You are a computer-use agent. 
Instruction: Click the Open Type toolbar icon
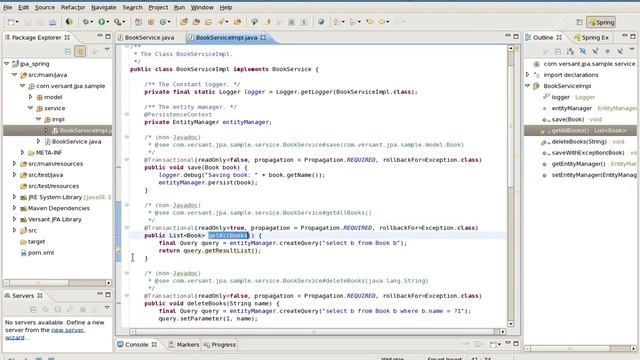(x=184, y=22)
